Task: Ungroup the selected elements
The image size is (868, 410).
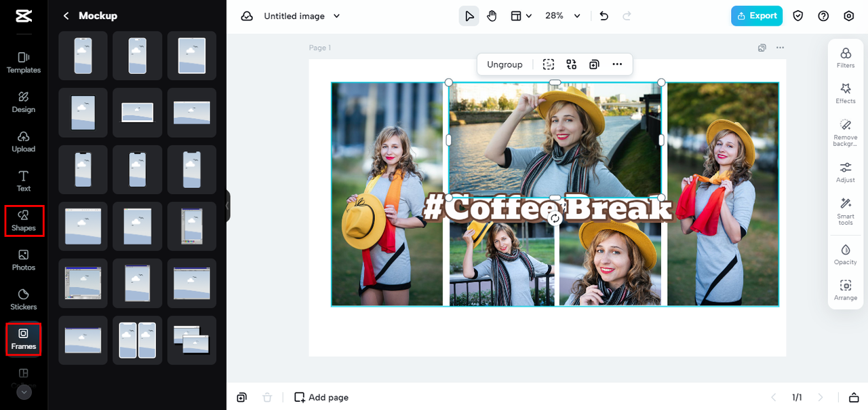Action: coord(504,64)
